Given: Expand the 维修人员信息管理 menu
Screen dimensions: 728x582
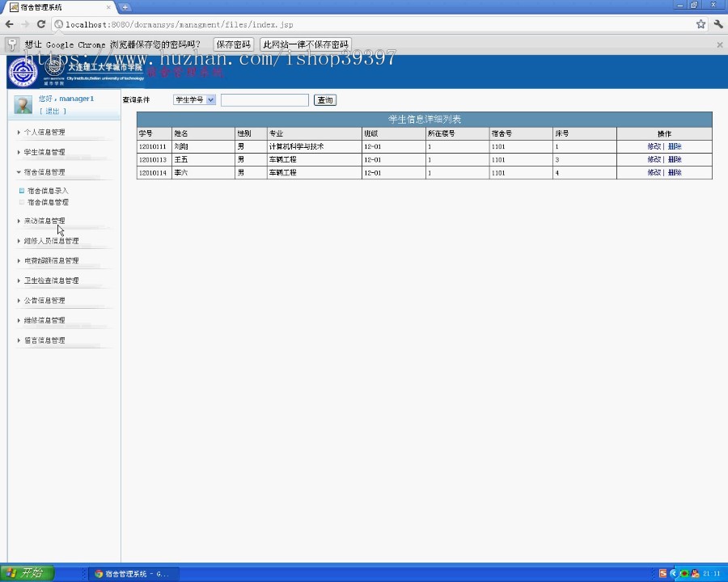Looking at the screenshot, I should click(51, 241).
